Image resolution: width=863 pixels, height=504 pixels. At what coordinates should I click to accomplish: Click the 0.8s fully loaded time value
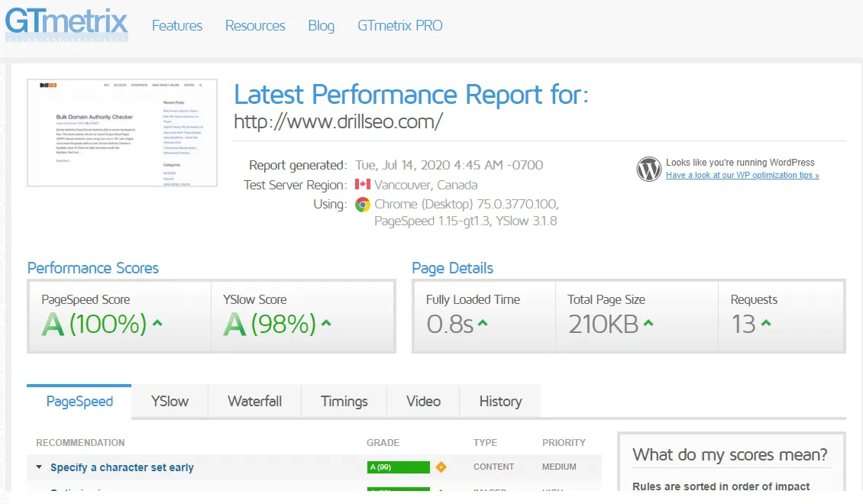tap(450, 324)
